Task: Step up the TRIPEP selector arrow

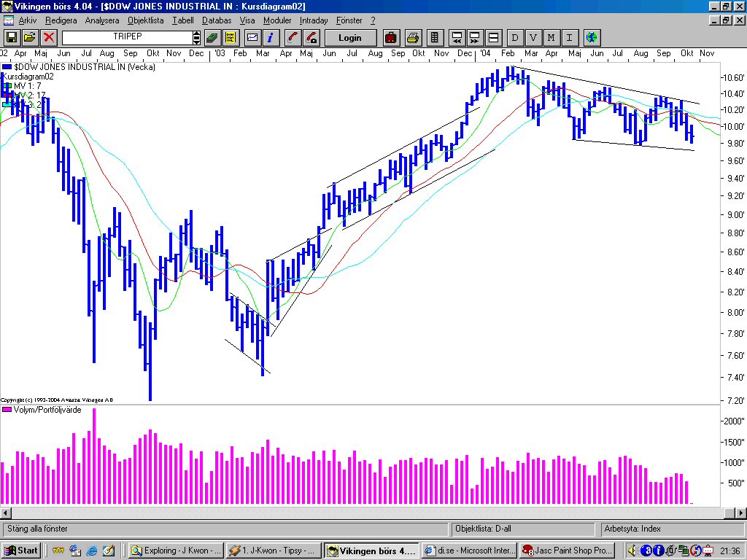Action: [197, 34]
